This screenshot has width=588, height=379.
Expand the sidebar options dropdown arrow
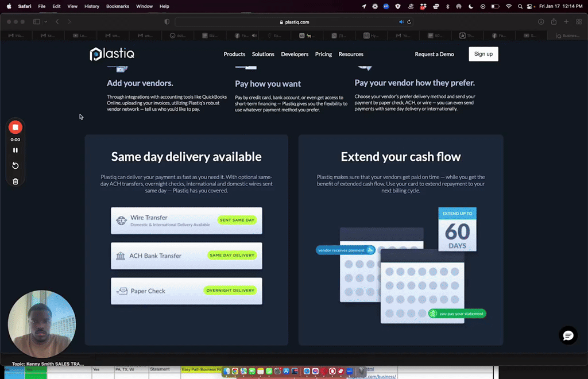click(x=46, y=22)
